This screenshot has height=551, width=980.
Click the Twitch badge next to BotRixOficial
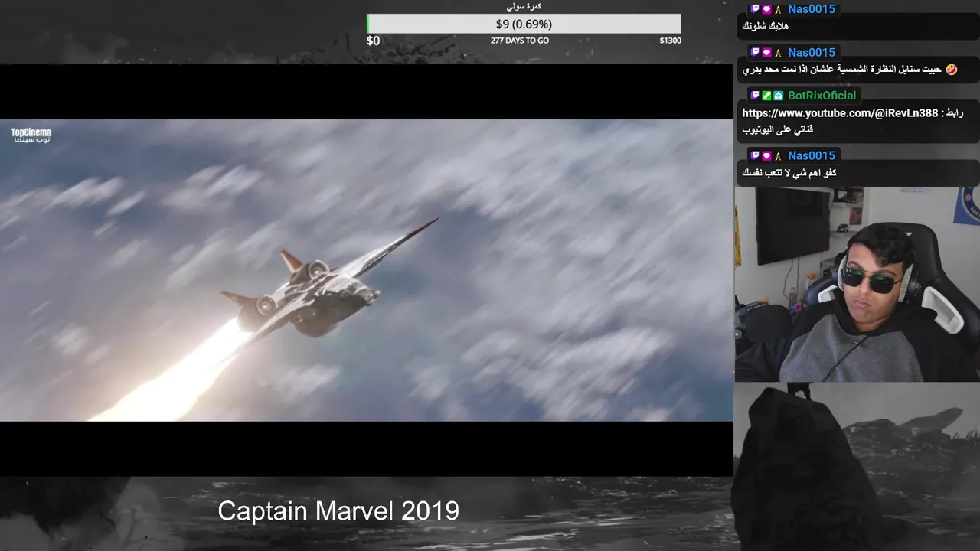[755, 96]
